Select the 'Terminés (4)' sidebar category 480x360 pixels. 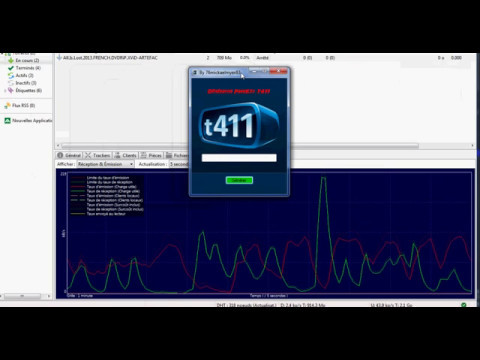[x=28, y=68]
